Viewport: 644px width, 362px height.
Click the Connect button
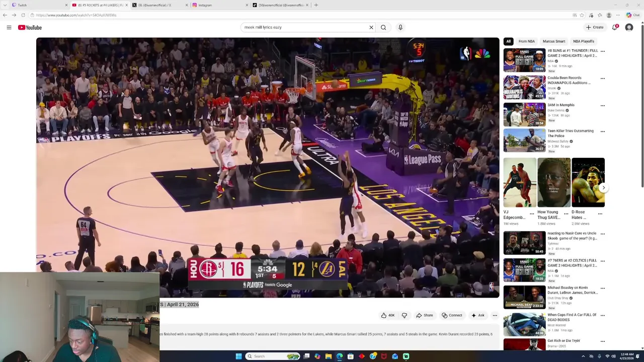(452, 315)
